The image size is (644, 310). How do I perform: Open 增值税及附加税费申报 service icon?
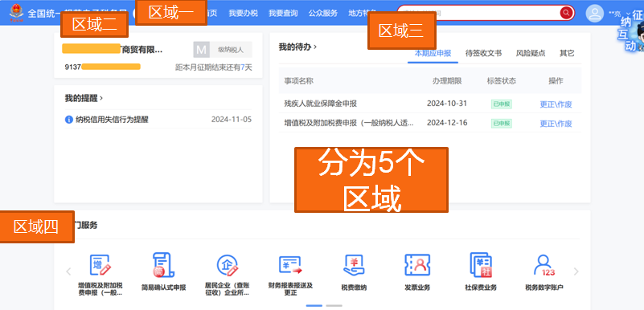click(x=100, y=265)
